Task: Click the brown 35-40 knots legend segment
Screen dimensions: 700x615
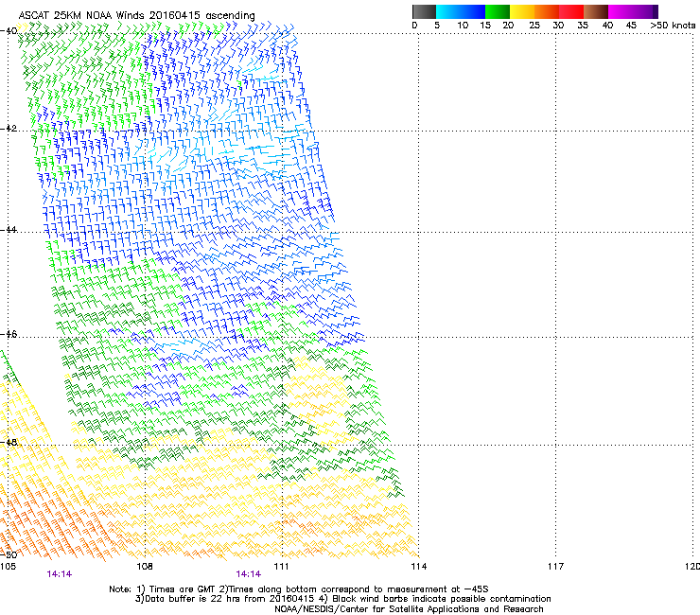Action: [596, 11]
